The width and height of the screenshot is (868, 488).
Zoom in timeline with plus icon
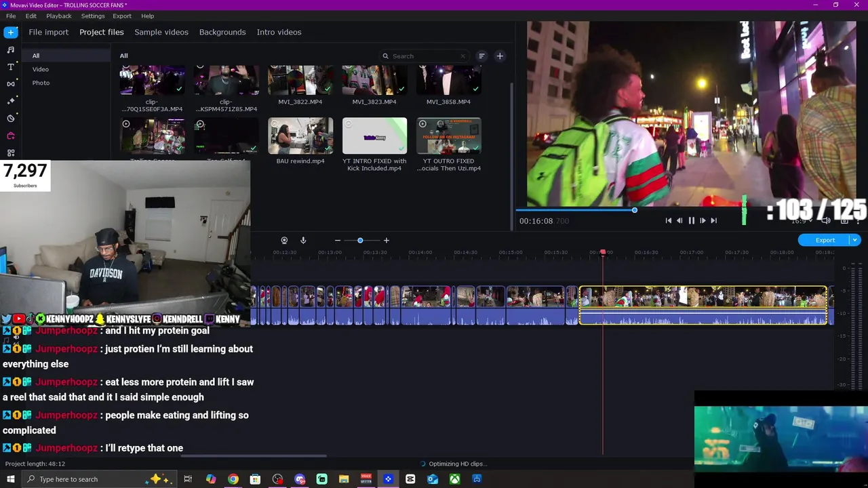[x=387, y=240]
